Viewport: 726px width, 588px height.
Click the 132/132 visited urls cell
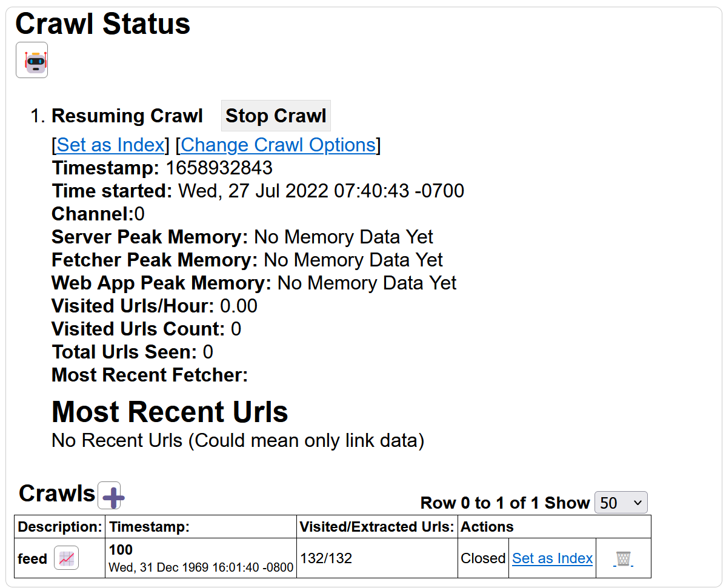[326, 558]
